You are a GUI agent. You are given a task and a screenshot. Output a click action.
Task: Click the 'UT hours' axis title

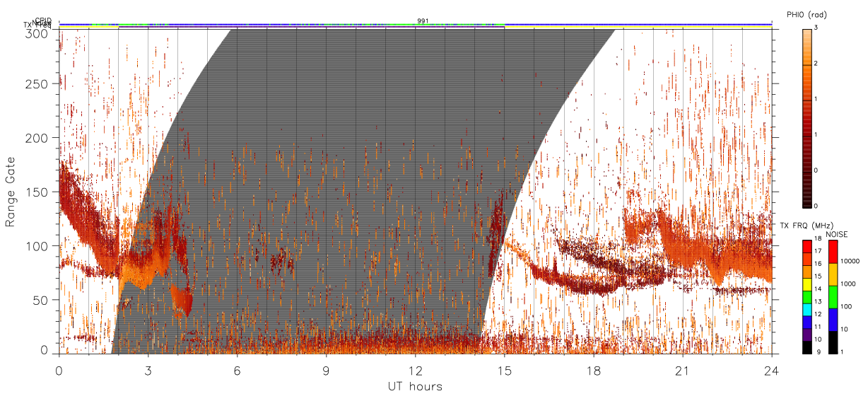pyautogui.click(x=415, y=387)
